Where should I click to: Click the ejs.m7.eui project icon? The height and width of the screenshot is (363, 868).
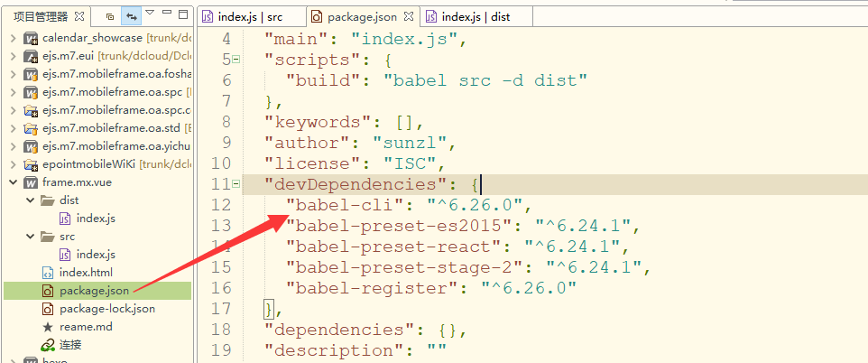click(x=31, y=56)
